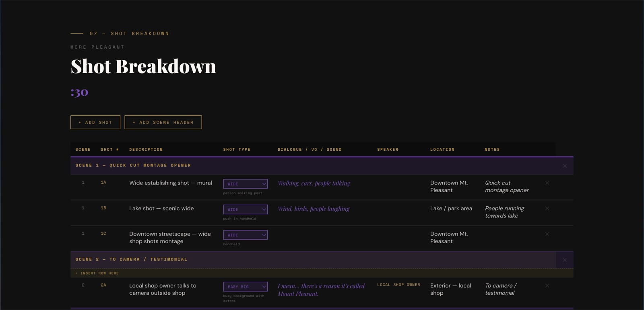Change the Easy Rig shot type for 2A
Viewport: 644px width, 310px height.
[245, 287]
